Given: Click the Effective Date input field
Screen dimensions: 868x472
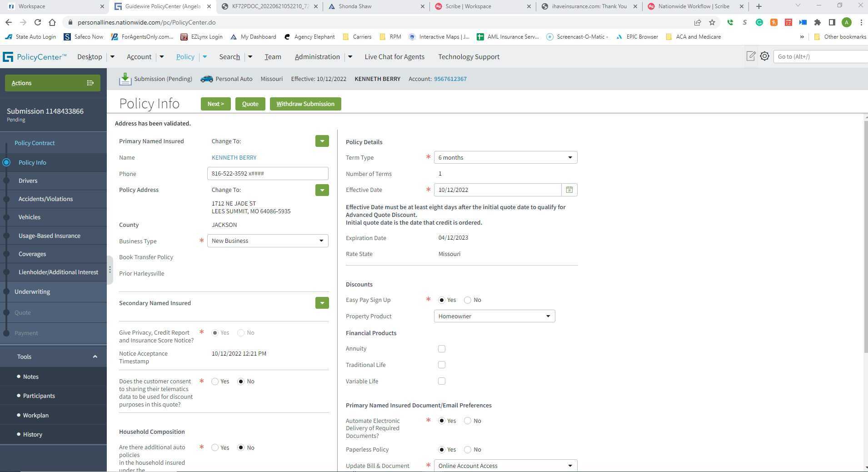Looking at the screenshot, I should pos(498,190).
